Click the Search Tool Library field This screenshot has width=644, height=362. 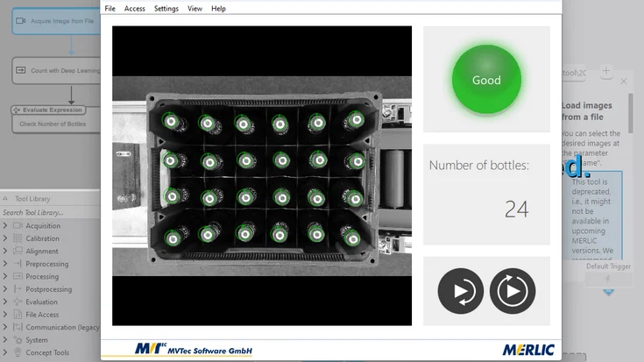click(48, 213)
